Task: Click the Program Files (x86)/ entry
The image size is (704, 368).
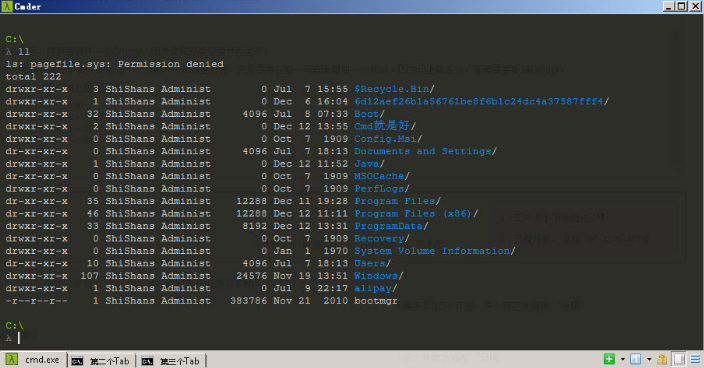Action: pyautogui.click(x=416, y=214)
